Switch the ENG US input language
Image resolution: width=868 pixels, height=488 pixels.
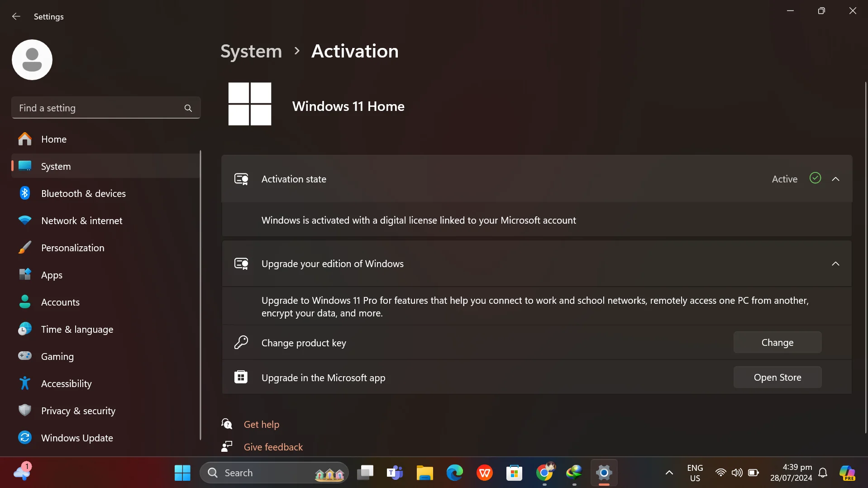pyautogui.click(x=695, y=473)
